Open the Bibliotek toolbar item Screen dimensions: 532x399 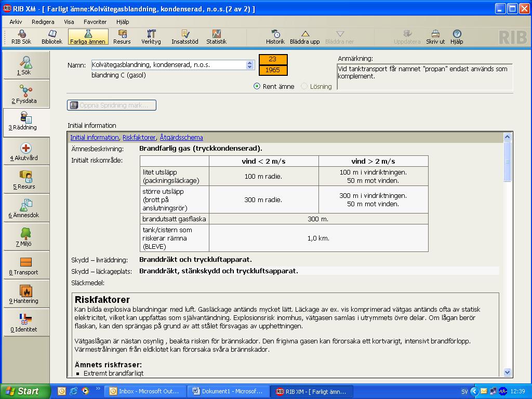(x=52, y=37)
